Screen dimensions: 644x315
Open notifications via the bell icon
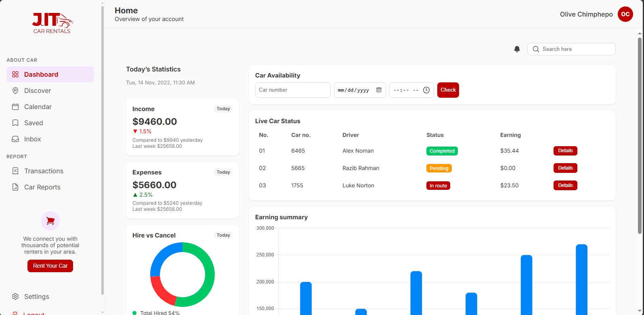pyautogui.click(x=517, y=49)
